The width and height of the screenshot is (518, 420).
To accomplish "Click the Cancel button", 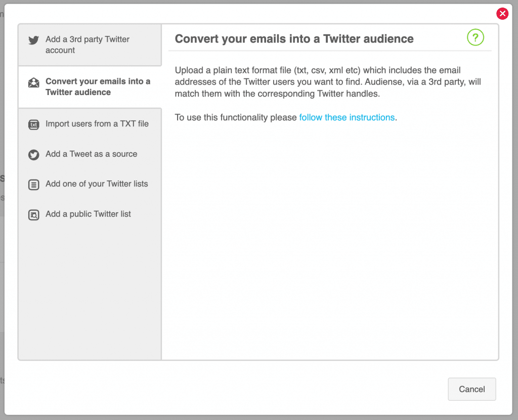I will click(x=472, y=389).
